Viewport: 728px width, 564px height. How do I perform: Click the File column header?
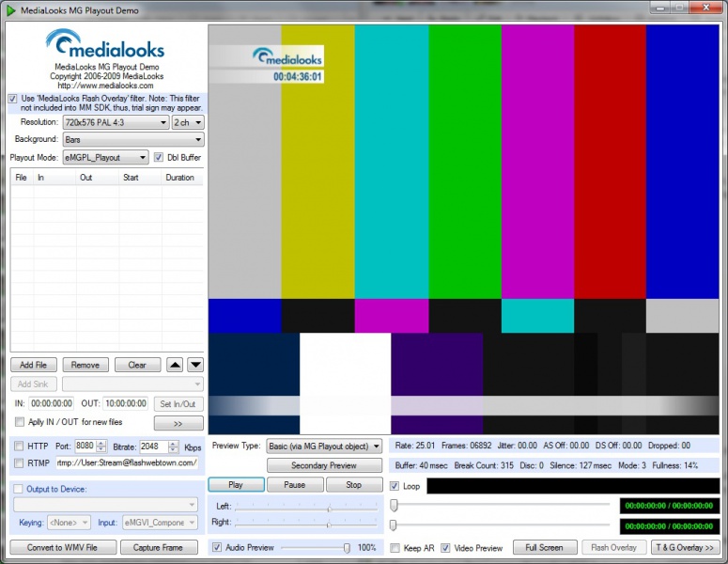click(22, 178)
